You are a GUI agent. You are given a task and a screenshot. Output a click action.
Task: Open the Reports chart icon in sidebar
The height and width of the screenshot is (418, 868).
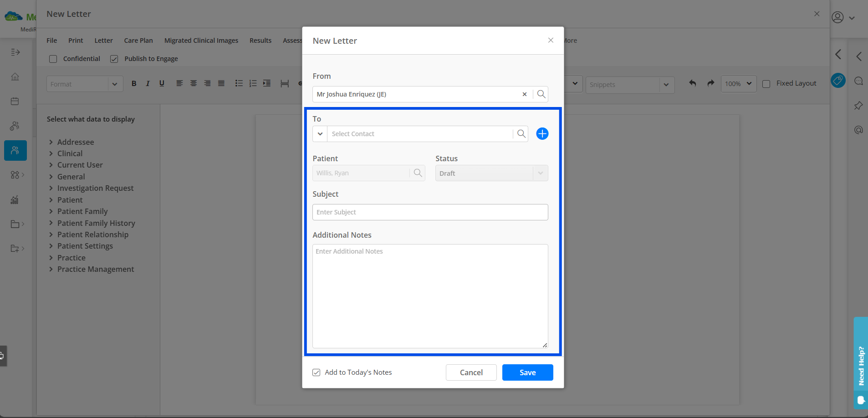coord(15,199)
